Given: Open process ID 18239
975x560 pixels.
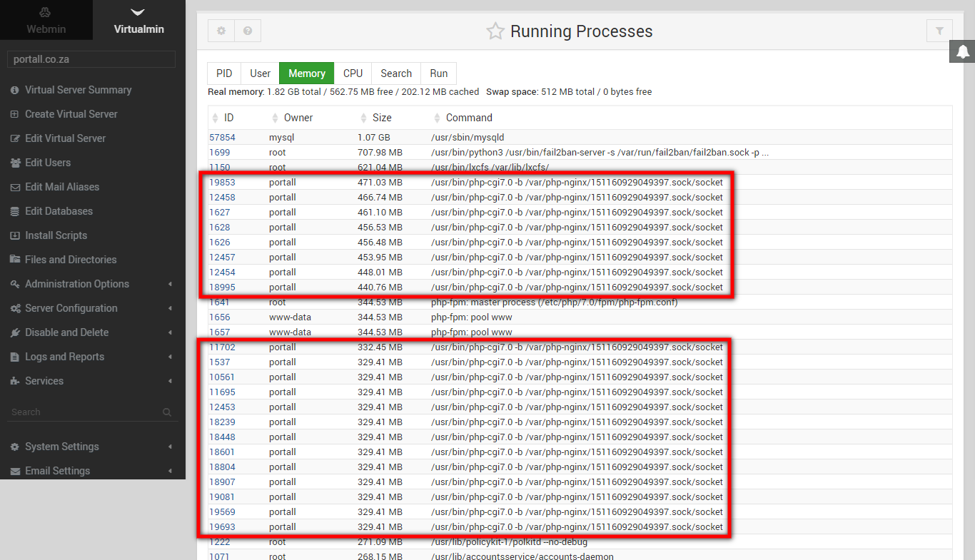Looking at the screenshot, I should click(x=222, y=422).
